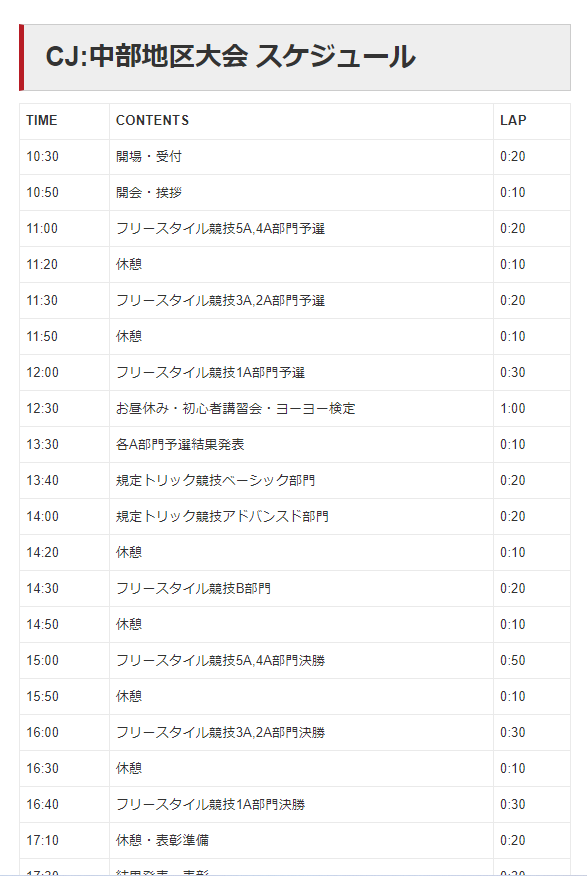Select the TIME column header
This screenshot has width=587, height=876.
coord(42,121)
